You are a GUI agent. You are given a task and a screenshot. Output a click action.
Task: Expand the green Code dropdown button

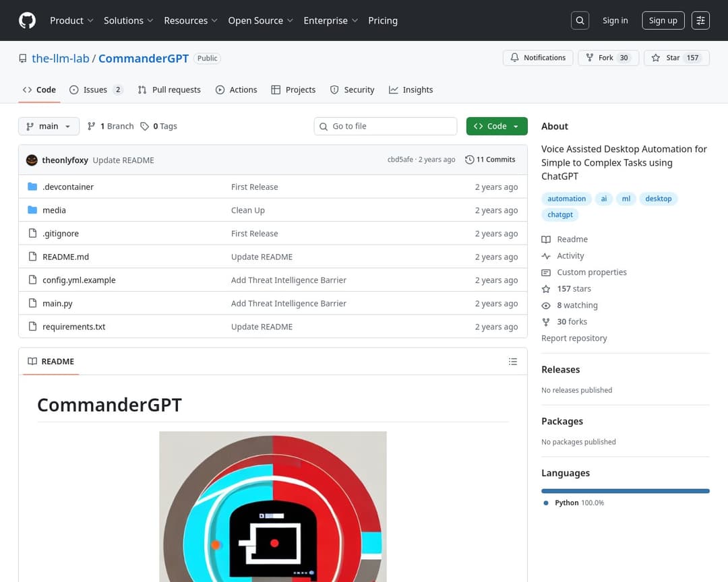[496, 127]
